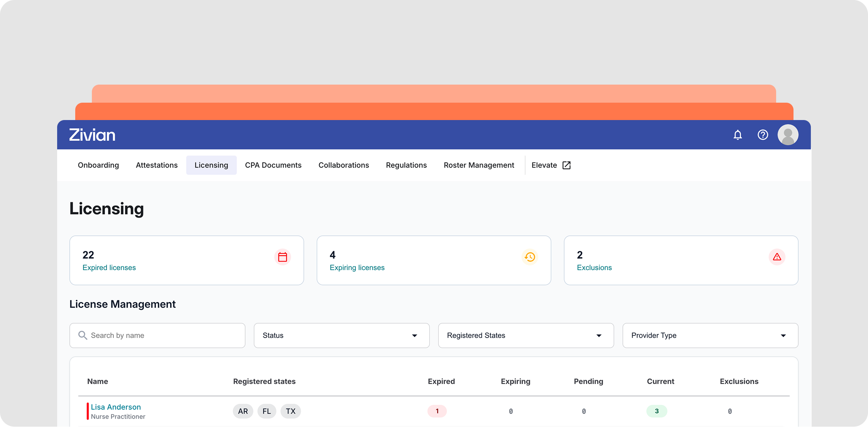The width and height of the screenshot is (868, 427).
Task: Open the help question mark icon
Action: [x=763, y=135]
